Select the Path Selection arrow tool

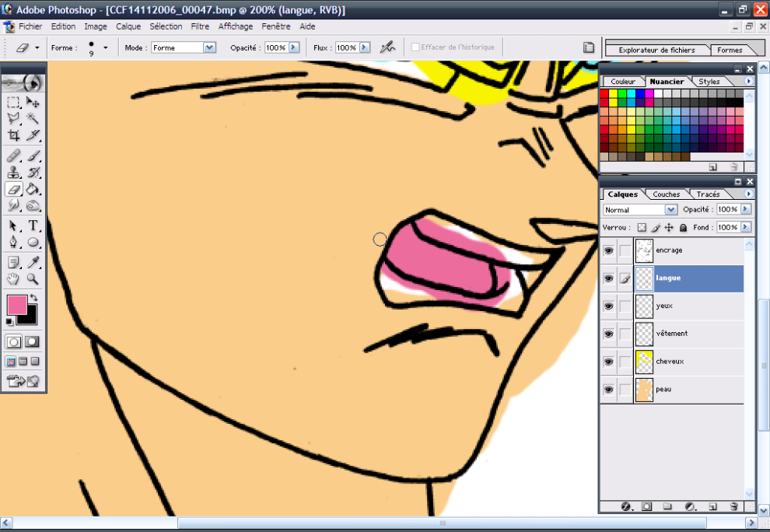point(13,226)
